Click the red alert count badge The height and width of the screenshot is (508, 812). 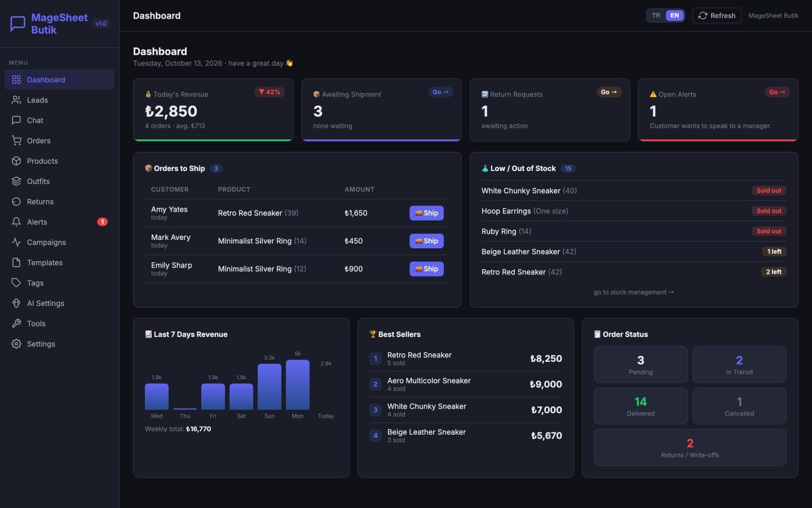(102, 222)
